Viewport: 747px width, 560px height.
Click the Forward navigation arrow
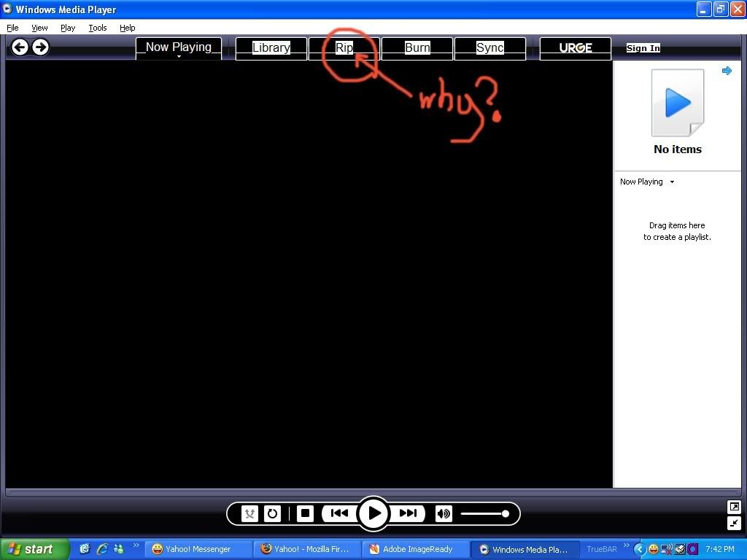point(41,47)
